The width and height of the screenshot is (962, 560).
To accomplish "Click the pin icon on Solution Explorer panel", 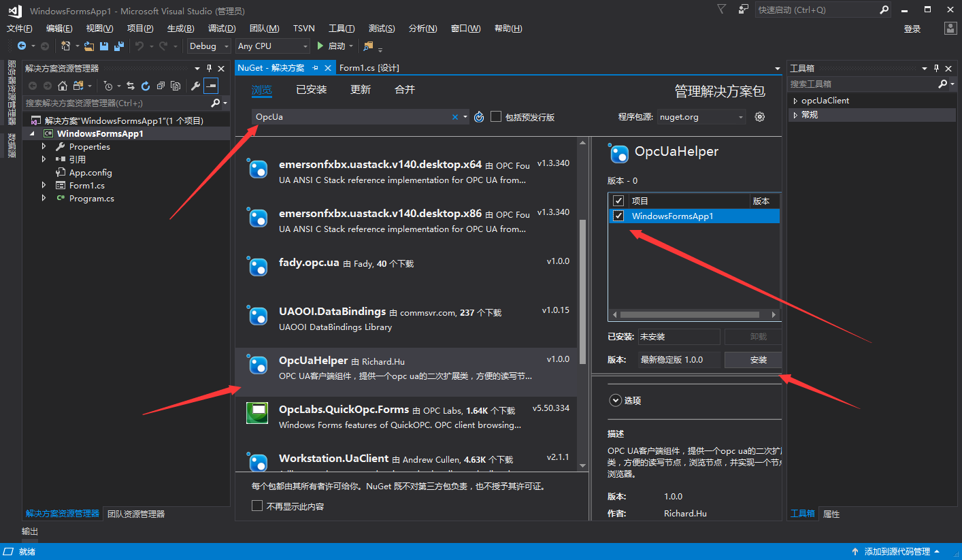I will (210, 68).
